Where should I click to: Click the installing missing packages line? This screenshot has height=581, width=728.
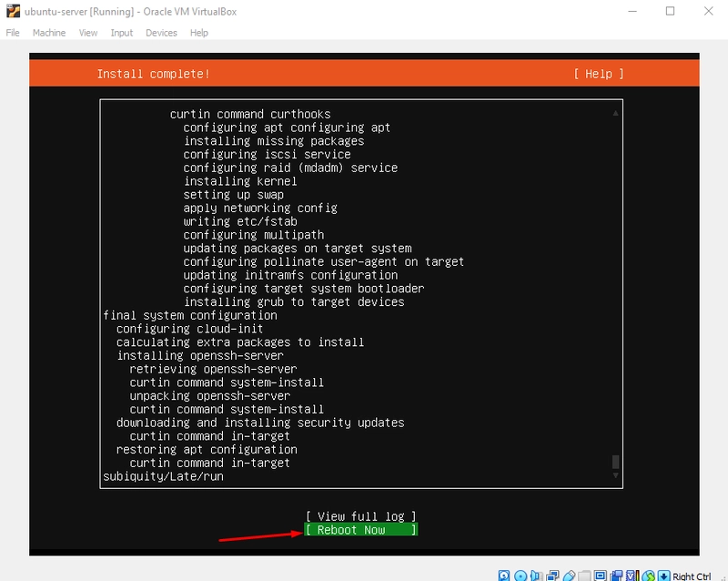point(274,141)
